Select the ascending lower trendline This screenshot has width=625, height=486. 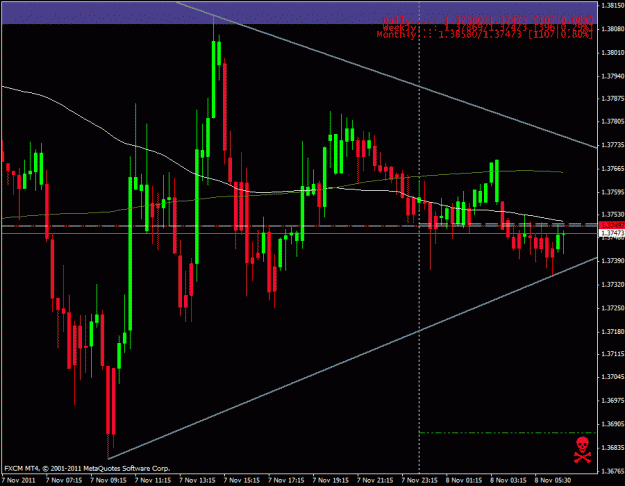[353, 358]
